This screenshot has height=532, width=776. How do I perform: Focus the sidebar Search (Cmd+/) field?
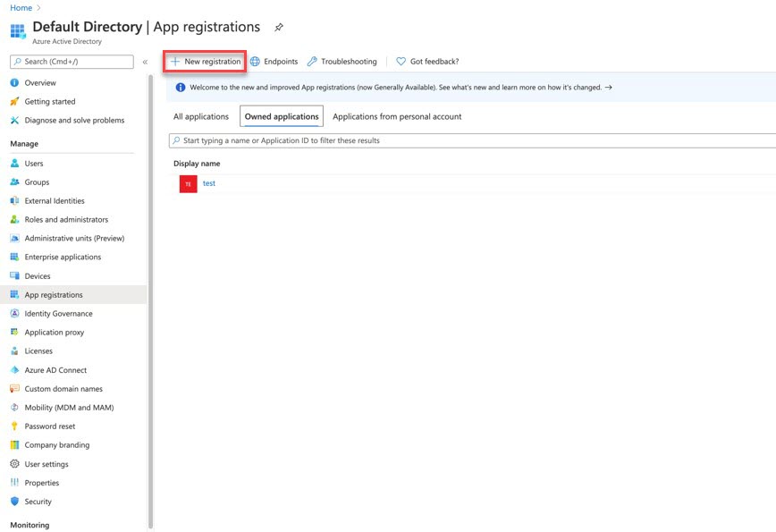[72, 62]
